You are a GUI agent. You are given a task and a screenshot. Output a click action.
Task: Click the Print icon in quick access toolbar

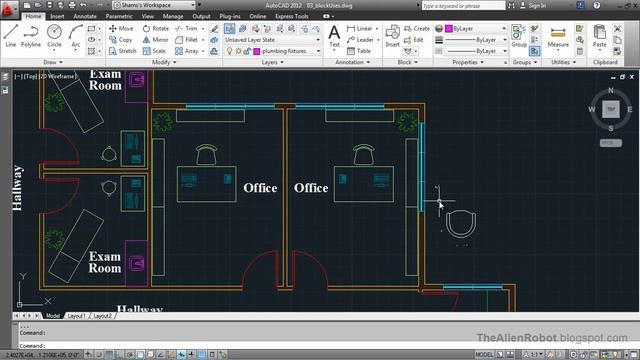[x=72, y=5]
